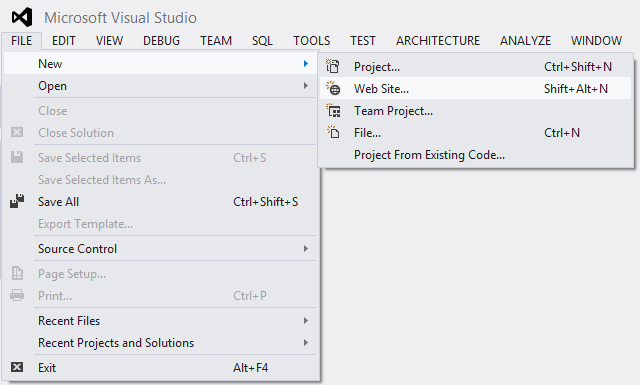Click the new Project icon
Image resolution: width=640 pixels, height=385 pixels.
[333, 66]
